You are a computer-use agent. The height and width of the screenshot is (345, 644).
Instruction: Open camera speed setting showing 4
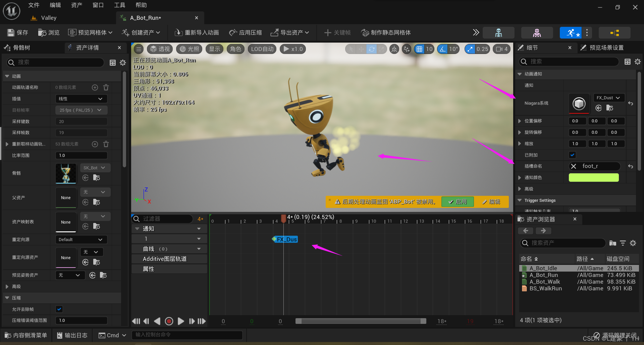click(502, 49)
